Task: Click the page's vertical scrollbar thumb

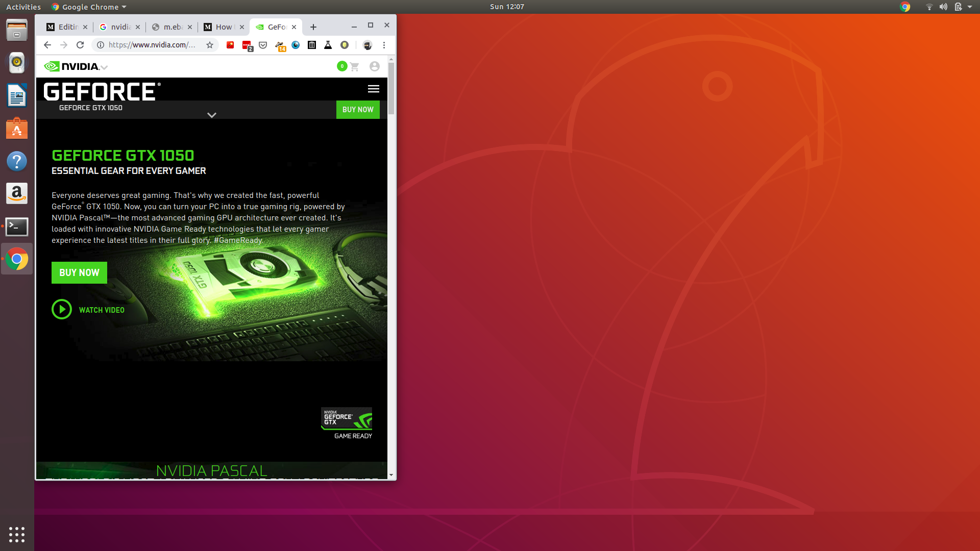Action: [391, 88]
